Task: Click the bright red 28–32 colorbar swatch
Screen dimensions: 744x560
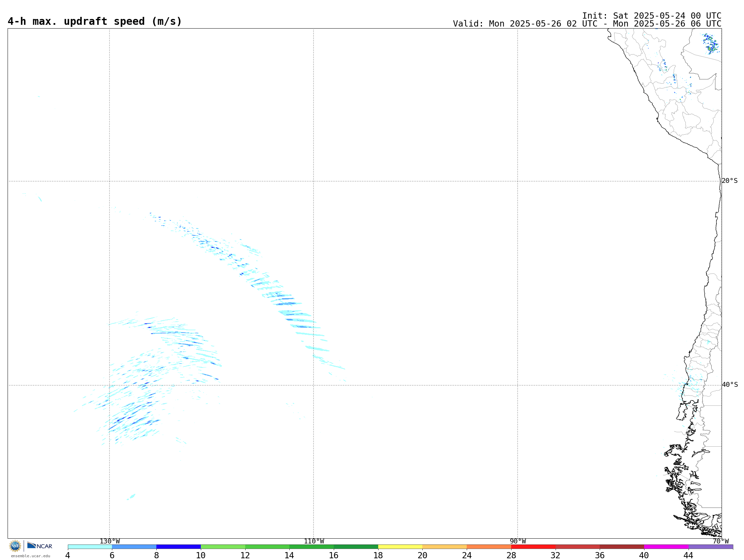Action: click(534, 547)
